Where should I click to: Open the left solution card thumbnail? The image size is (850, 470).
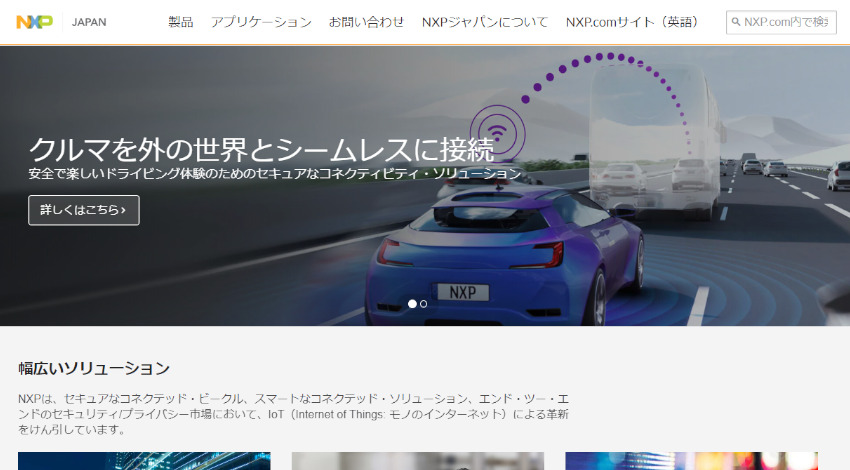[x=144, y=461]
